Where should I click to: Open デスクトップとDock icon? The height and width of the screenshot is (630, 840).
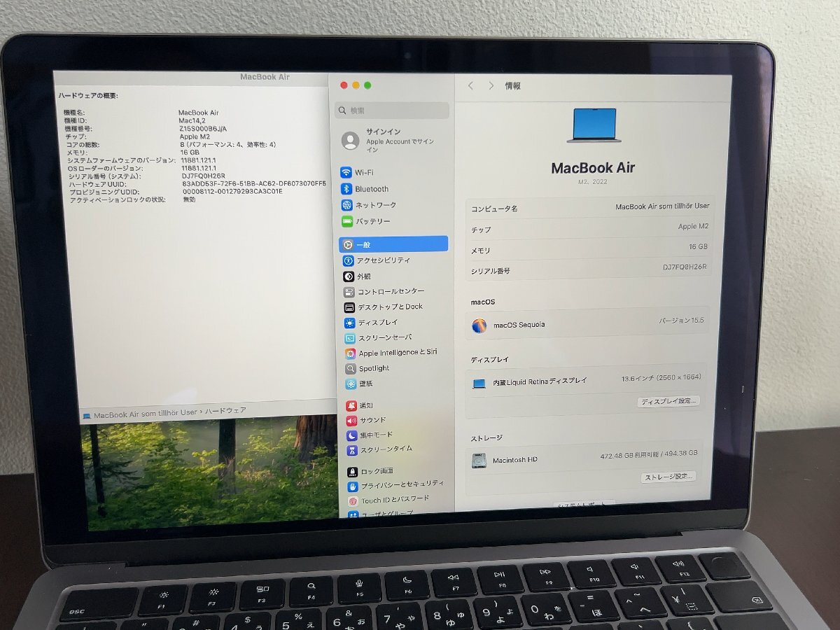350,307
